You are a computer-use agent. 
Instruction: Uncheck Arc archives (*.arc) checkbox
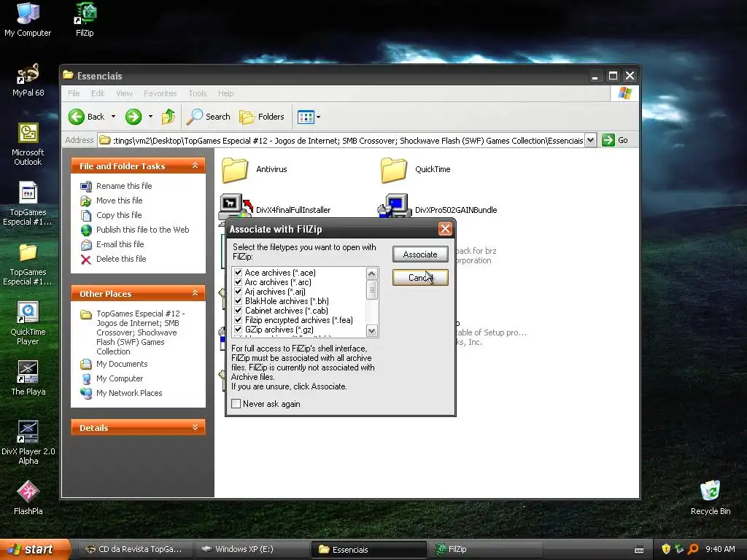(x=239, y=282)
